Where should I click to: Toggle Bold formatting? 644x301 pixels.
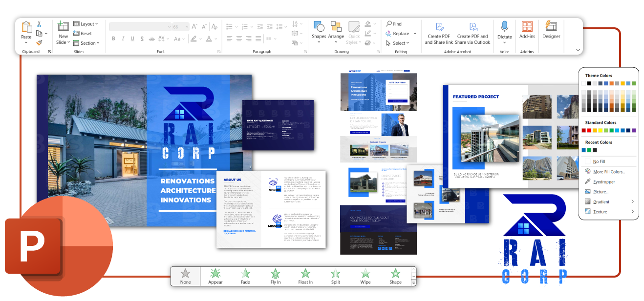click(113, 39)
